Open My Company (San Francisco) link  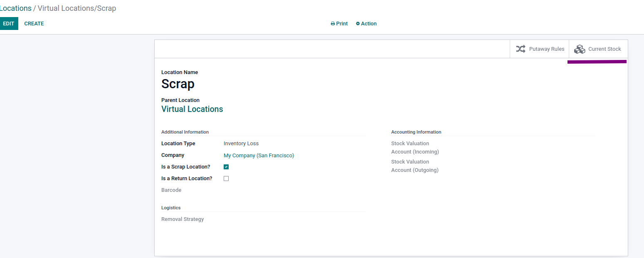point(259,155)
